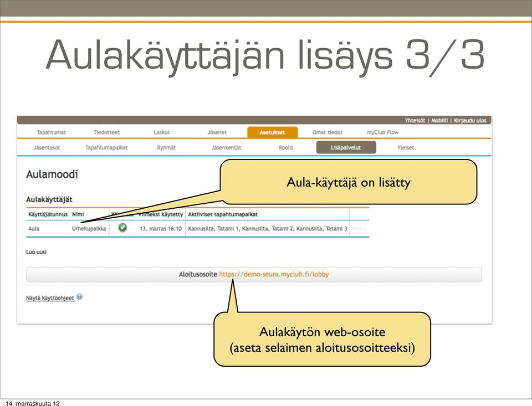Click the help icon beside Näytä käyttöohjeet
Screen dimensions: 532x406
[x=79, y=297]
